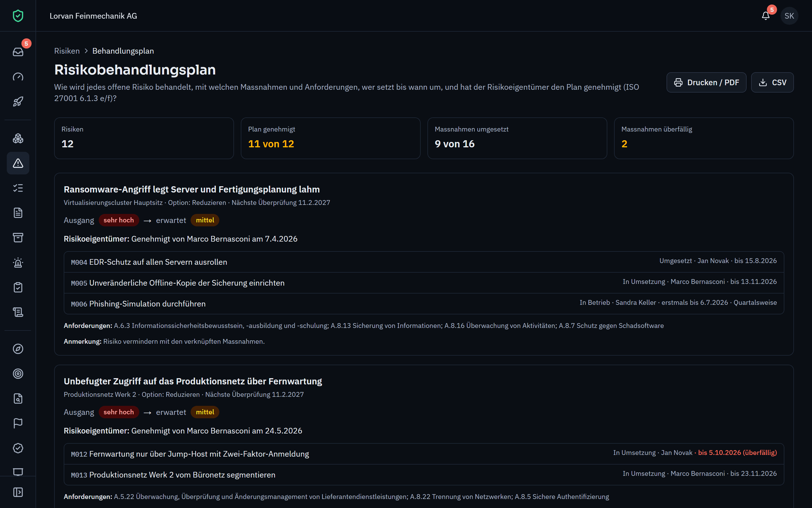Open the Massnahmen umgesetzt 9 von 16 card
Screen dimensions: 812x508
coord(517,138)
